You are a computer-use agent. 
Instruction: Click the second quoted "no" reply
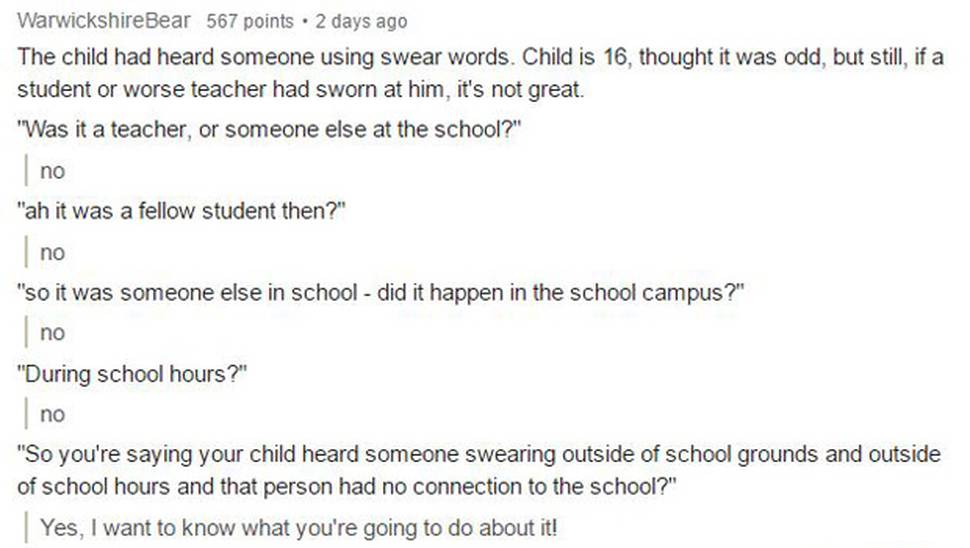(x=53, y=252)
